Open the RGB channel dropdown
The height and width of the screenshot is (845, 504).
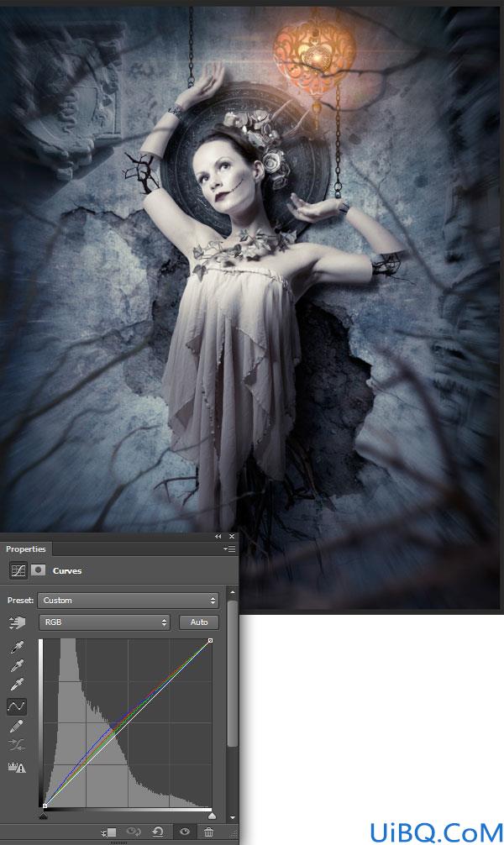coord(104,622)
